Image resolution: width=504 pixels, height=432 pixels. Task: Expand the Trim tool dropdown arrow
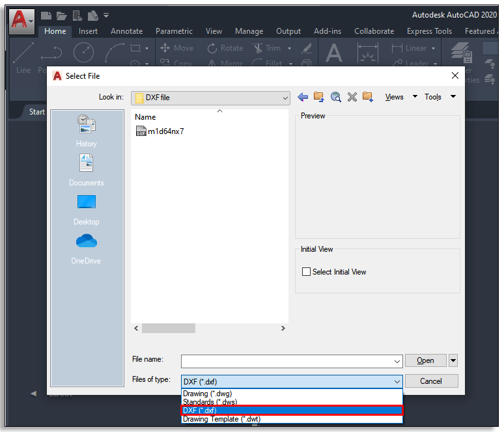[289, 49]
